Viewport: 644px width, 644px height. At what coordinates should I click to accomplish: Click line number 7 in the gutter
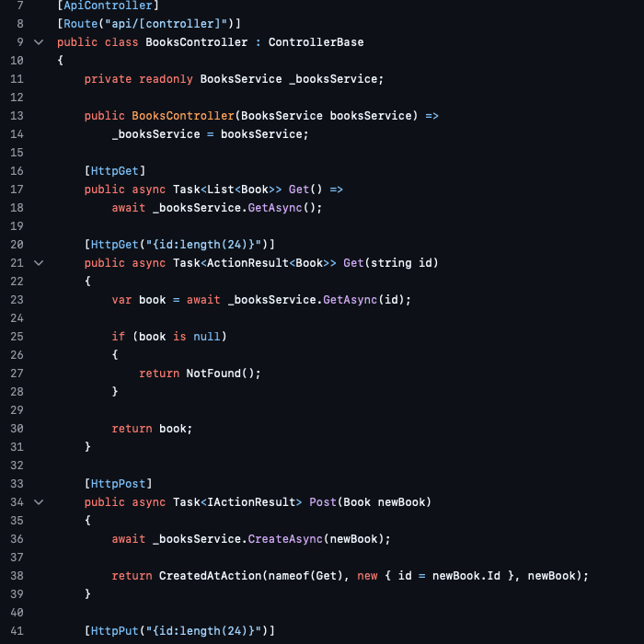click(19, 6)
